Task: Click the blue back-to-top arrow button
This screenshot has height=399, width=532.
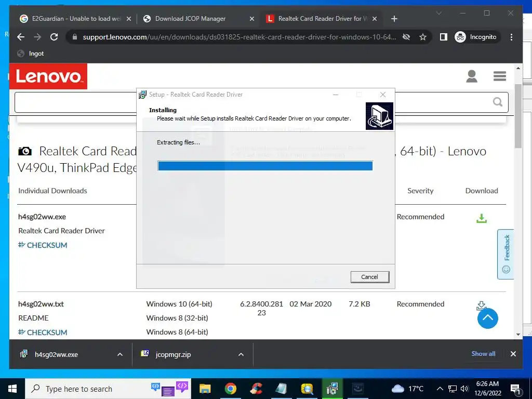Action: pos(487,318)
